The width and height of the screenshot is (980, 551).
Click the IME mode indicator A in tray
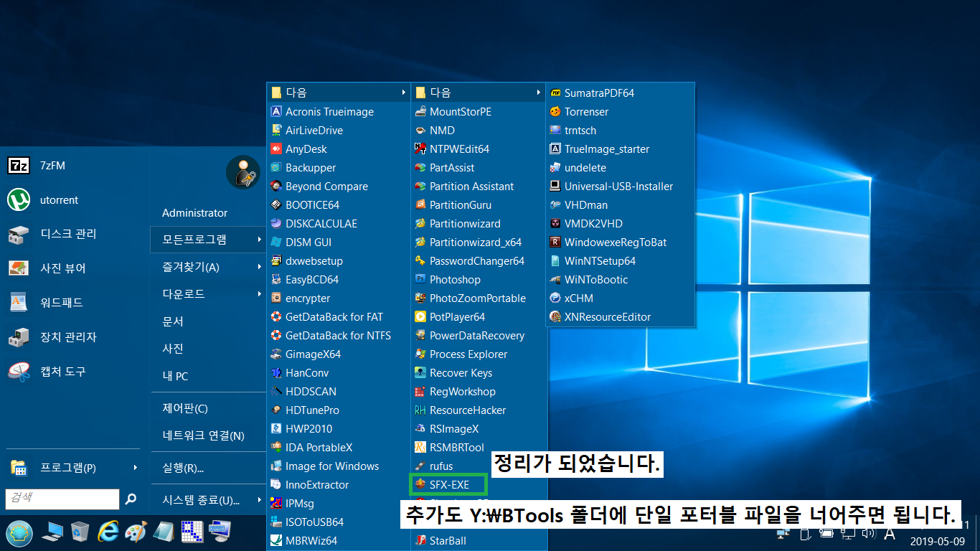pos(890,533)
